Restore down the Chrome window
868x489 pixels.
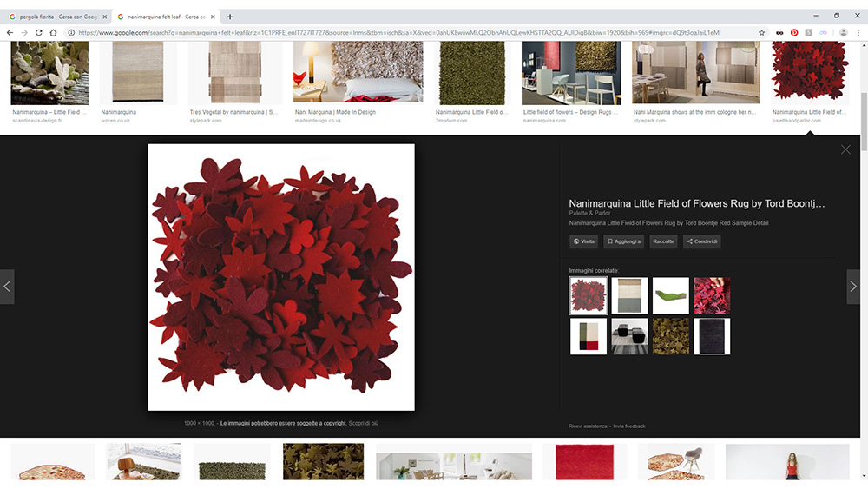pyautogui.click(x=837, y=16)
